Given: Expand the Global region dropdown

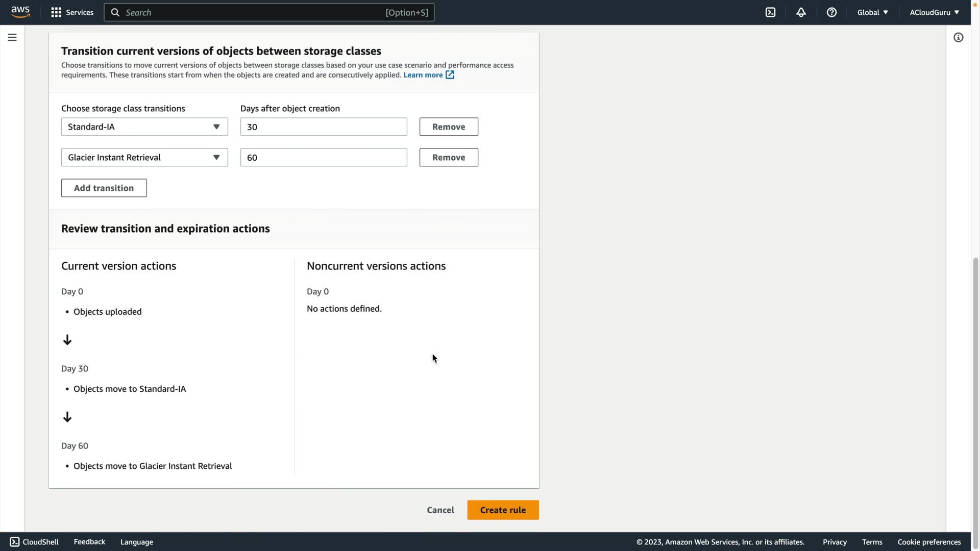Looking at the screenshot, I should click(x=872, y=12).
